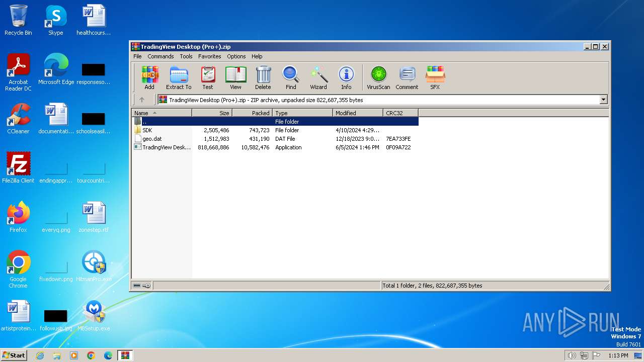The height and width of the screenshot is (362, 644).
Task: Click the taskbar clock 1:13 PM
Action: 618,355
